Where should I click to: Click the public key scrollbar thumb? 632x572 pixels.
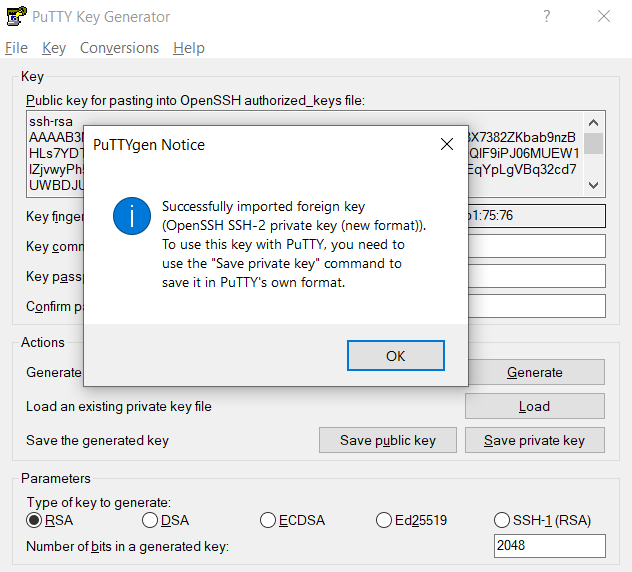tap(593, 143)
